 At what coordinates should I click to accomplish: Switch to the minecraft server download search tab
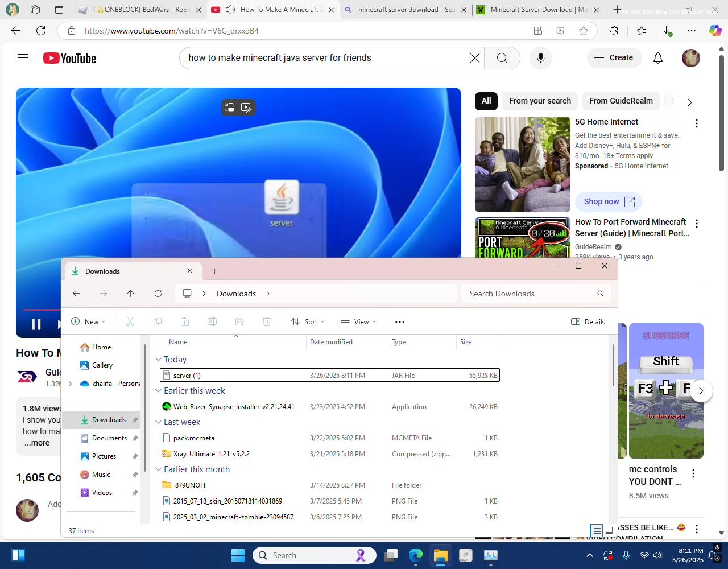(x=406, y=10)
